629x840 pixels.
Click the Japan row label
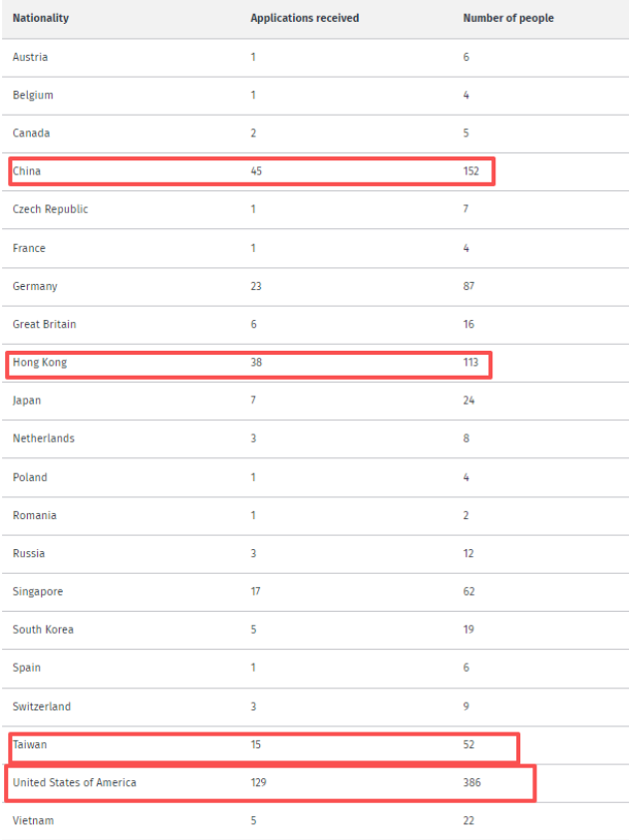point(27,401)
